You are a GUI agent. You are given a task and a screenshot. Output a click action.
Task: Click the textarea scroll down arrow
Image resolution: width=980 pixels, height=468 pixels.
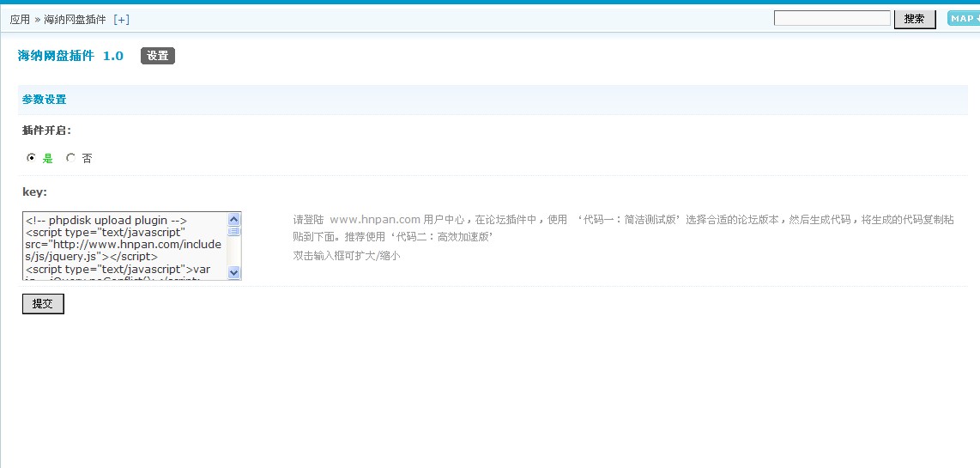233,272
